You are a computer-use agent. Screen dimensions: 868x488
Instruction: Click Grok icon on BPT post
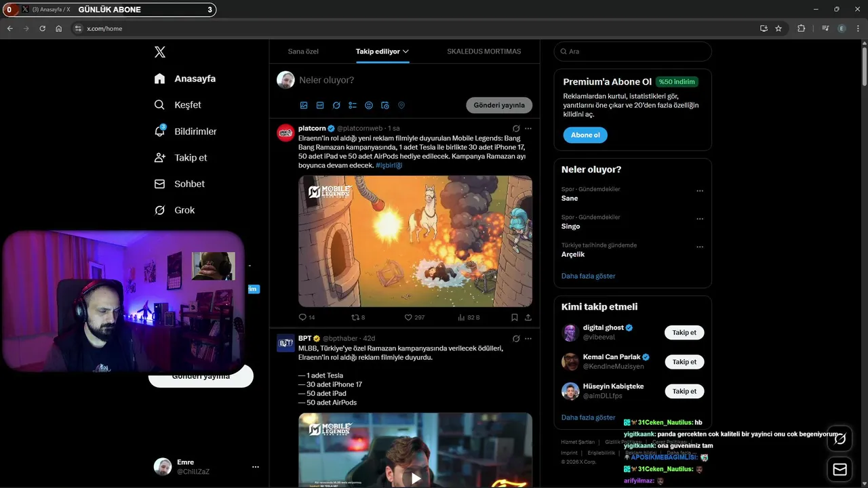[x=516, y=339]
